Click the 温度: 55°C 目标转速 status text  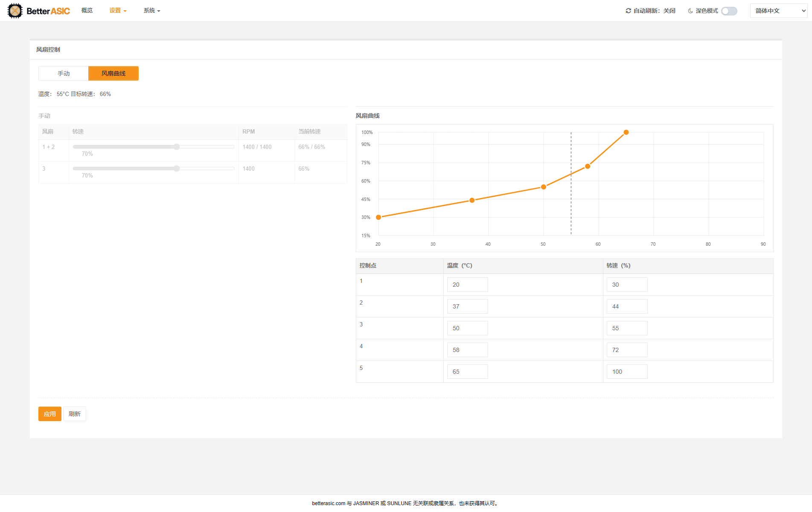click(75, 94)
